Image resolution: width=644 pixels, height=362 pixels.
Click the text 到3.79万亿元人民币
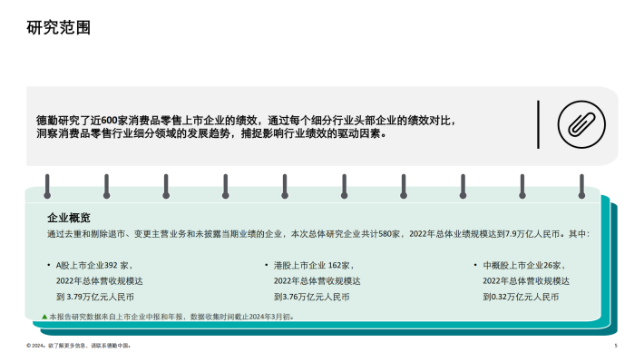95,297
